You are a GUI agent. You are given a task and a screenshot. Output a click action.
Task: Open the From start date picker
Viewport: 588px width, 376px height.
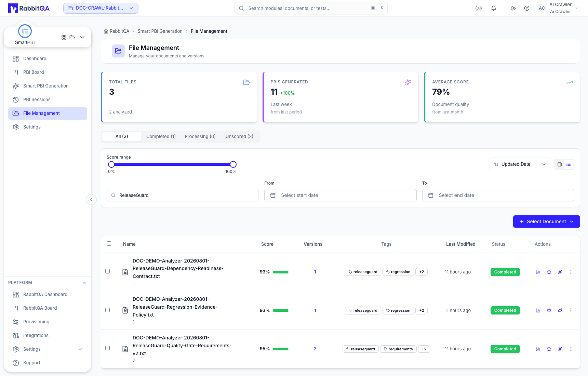340,195
